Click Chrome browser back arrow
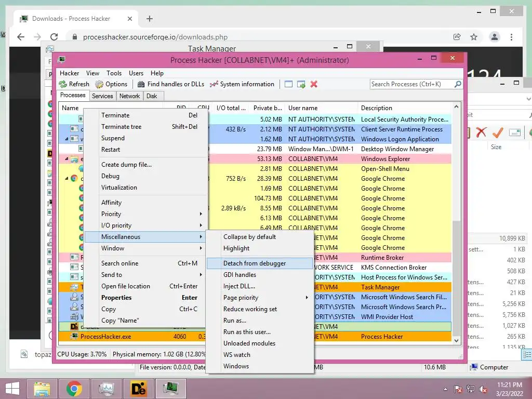Viewport: 532px width, 399px height. click(x=21, y=37)
